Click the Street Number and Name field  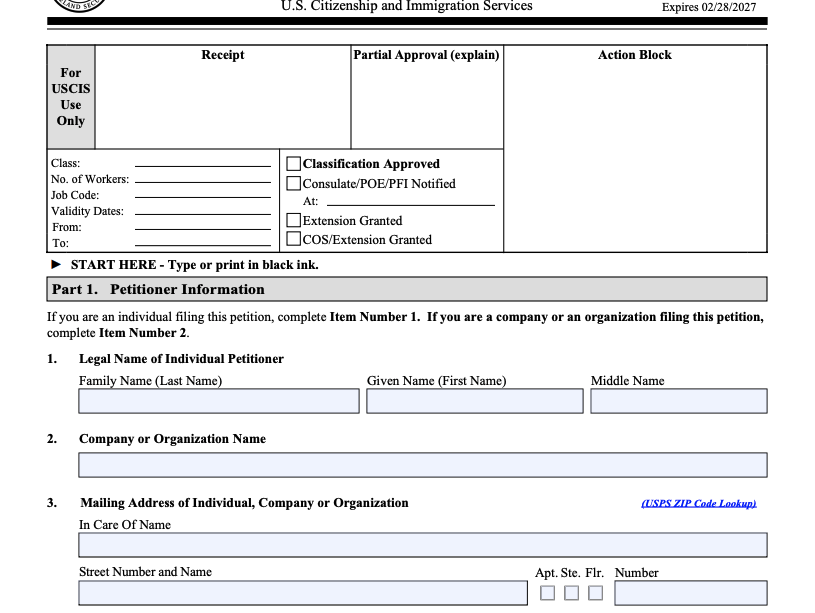303,593
